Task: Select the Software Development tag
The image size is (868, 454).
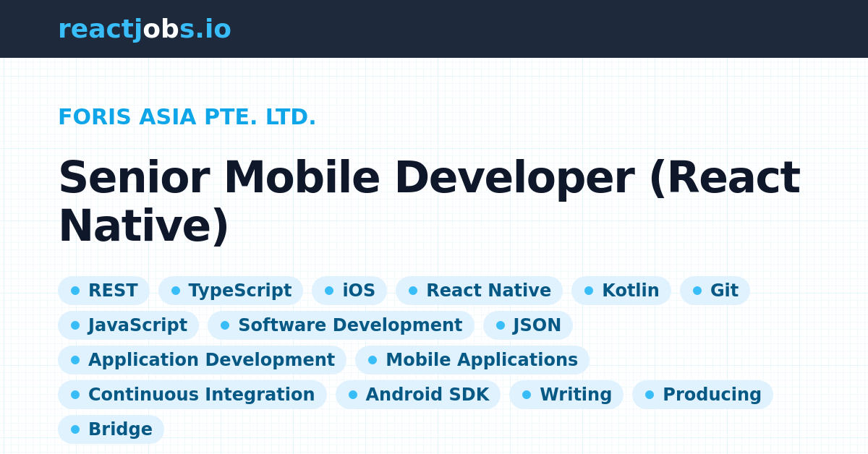Action: coord(341,325)
